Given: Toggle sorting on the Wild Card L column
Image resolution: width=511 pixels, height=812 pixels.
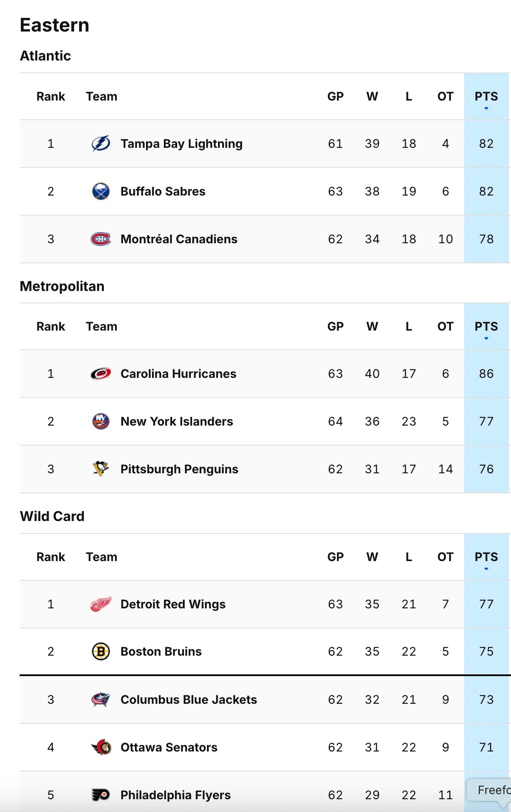Looking at the screenshot, I should [409, 557].
